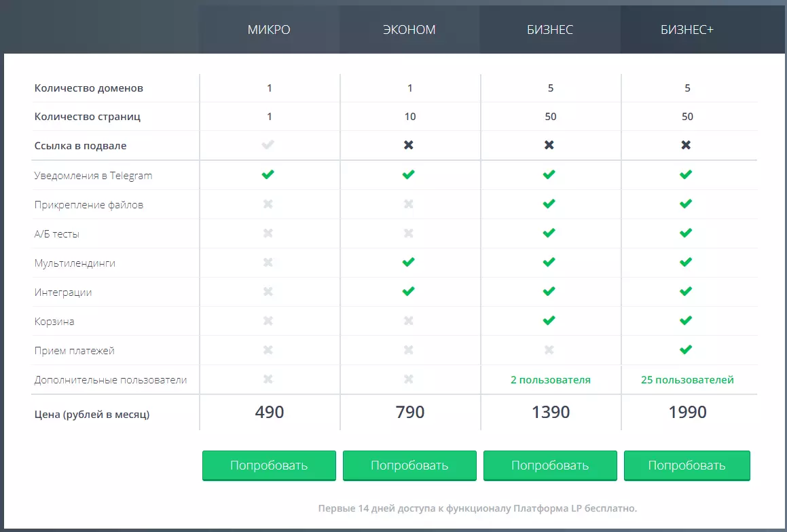Click the А/Б тесты cross in МИКРО column
Image resolution: width=787 pixels, height=532 pixels.
click(x=268, y=233)
